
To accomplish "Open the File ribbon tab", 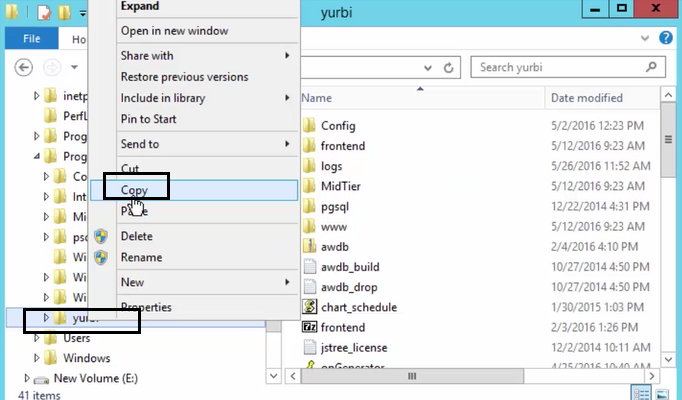I will (31, 38).
